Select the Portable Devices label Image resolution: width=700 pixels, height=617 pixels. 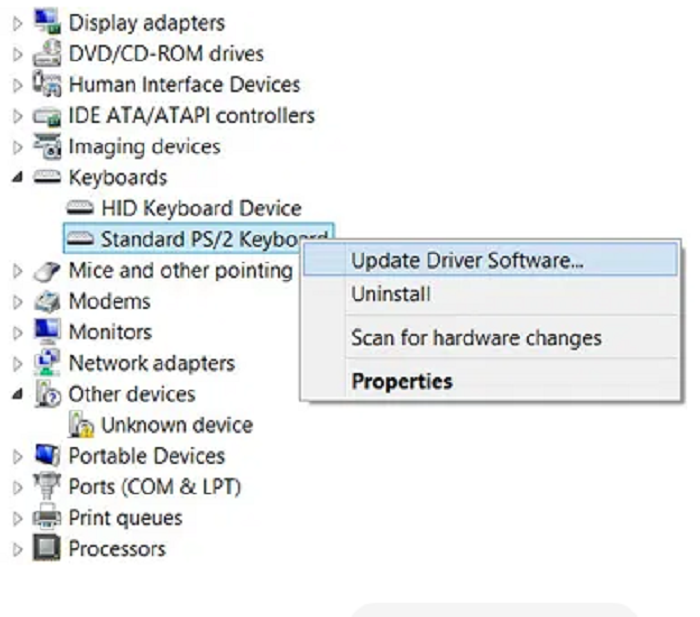click(146, 456)
